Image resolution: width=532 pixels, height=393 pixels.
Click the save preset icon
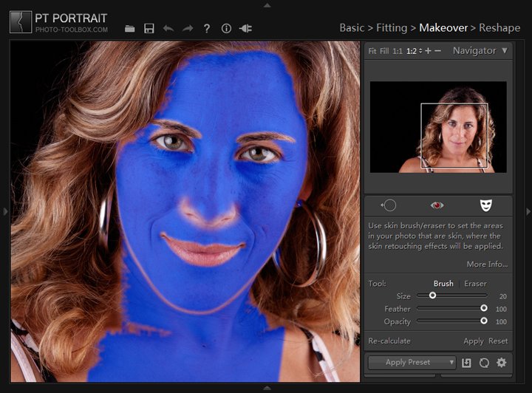tap(466, 363)
